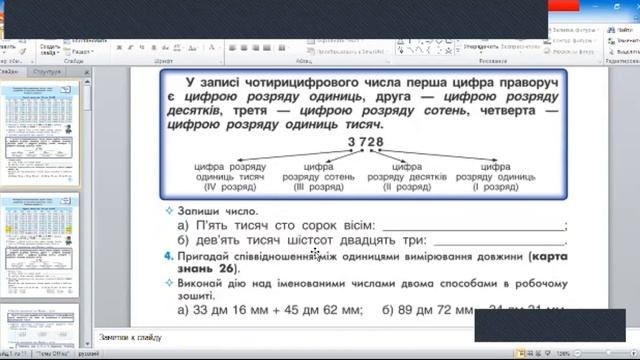Click the notes field 'Заметки к слайду'

coord(131,338)
